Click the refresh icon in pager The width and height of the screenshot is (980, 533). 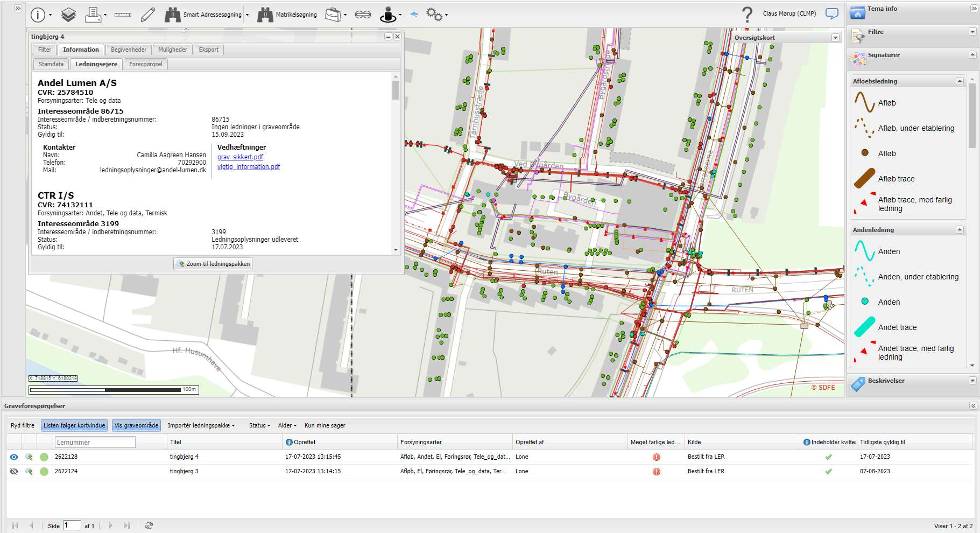click(149, 525)
